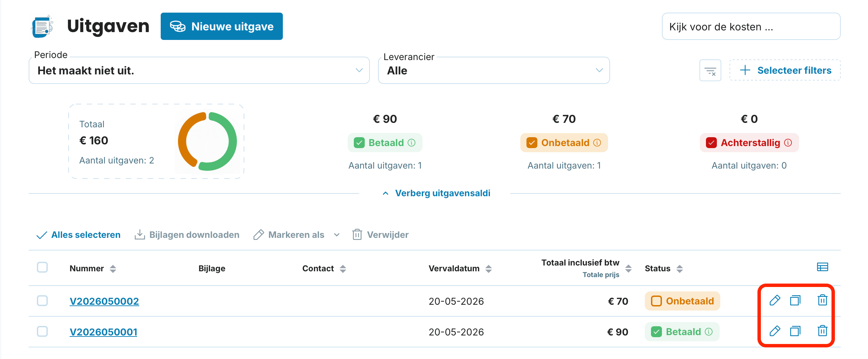The width and height of the screenshot is (868, 359).
Task: Edit expense V2026050001 with pencil icon
Action: point(775,331)
